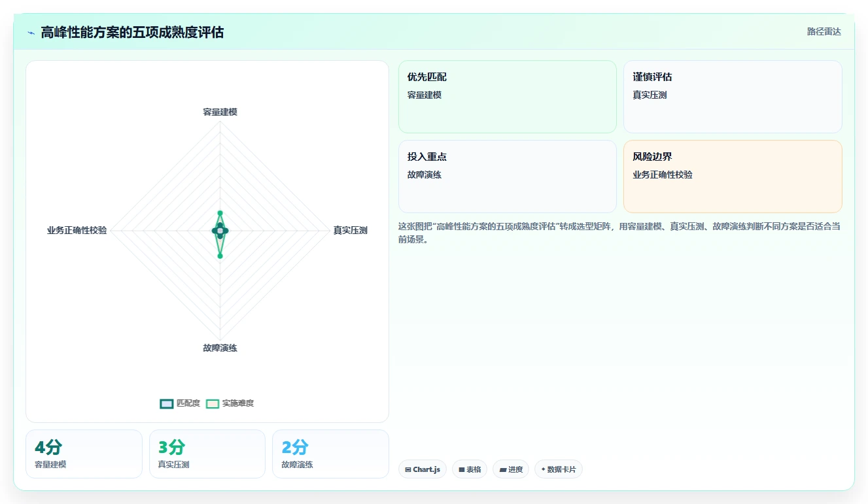The height and width of the screenshot is (504, 868).
Task: Select the 投入重点 card
Action: tap(507, 176)
